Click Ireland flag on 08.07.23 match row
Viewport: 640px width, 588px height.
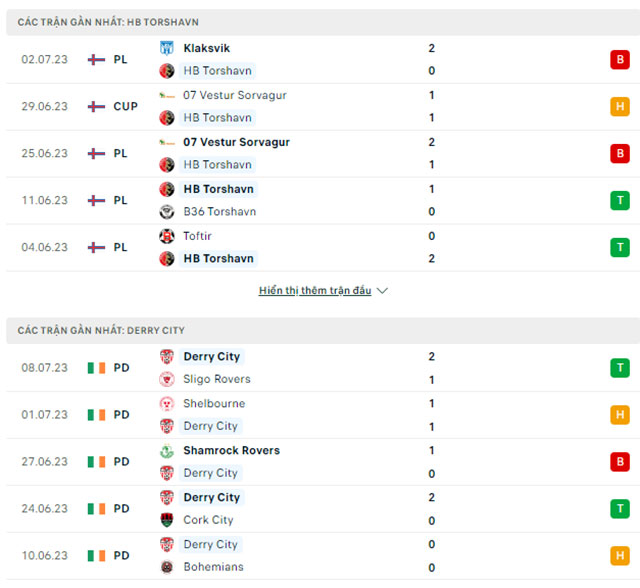point(96,368)
